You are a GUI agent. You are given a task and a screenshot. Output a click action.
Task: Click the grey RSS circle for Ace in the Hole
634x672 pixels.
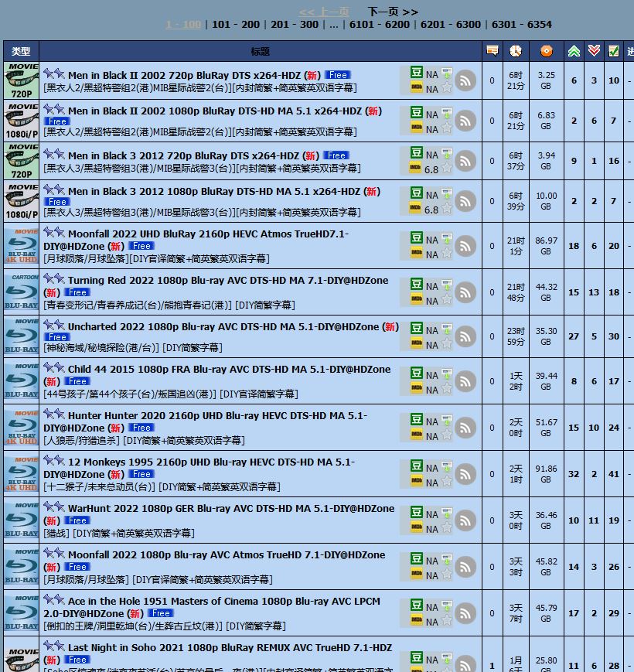coord(465,613)
